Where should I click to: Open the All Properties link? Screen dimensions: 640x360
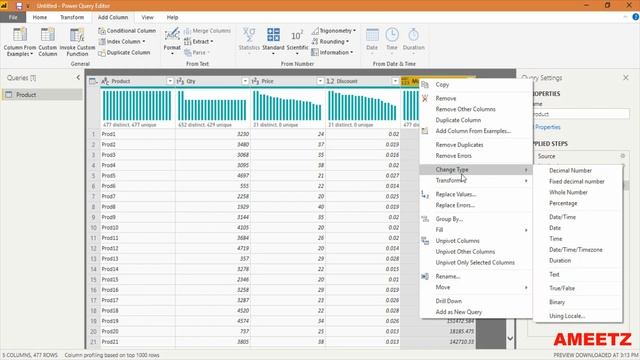(x=547, y=127)
